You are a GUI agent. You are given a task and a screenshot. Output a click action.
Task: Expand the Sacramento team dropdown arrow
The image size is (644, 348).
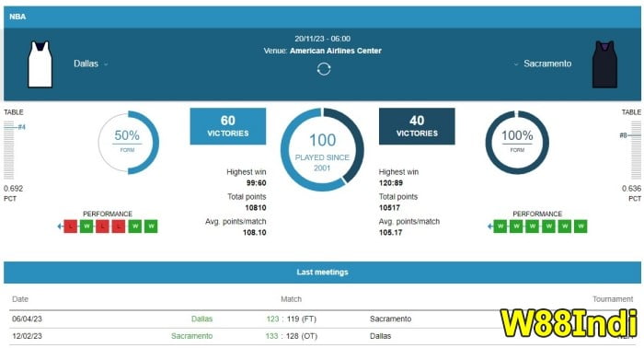[516, 64]
